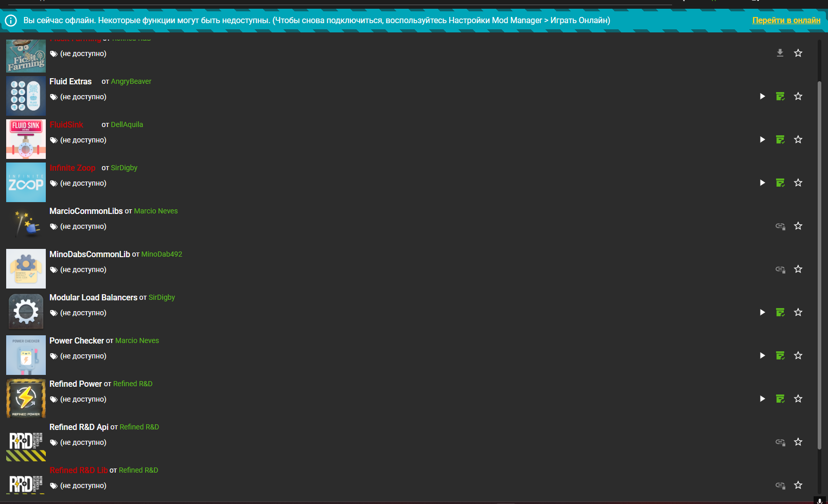Toggle enable for Power Checker via its play icon
This screenshot has width=828, height=504.
pyautogui.click(x=763, y=355)
